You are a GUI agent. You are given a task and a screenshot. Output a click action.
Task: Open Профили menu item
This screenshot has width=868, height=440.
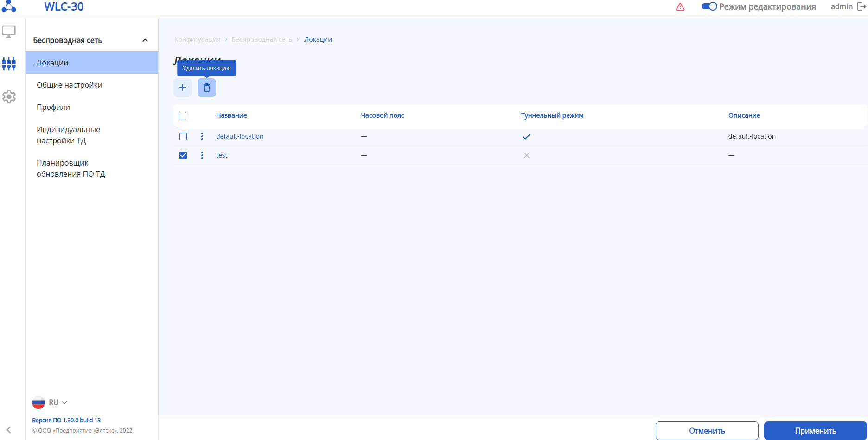pos(92,107)
